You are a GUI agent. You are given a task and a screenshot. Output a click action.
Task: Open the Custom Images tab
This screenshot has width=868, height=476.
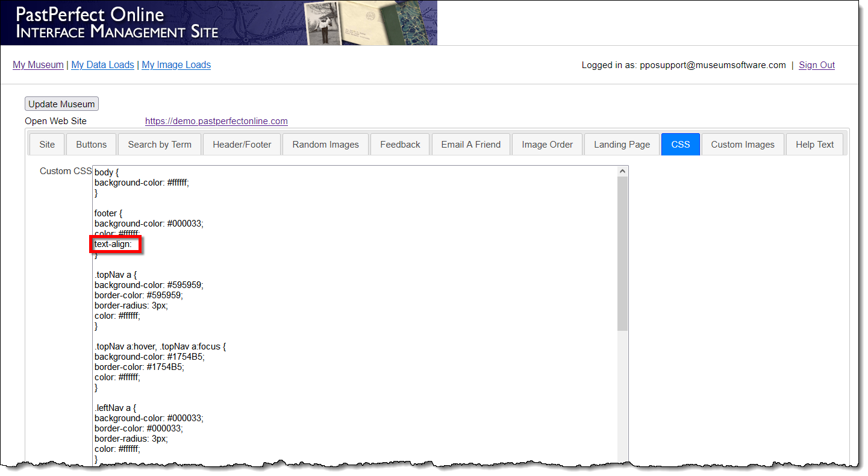743,144
